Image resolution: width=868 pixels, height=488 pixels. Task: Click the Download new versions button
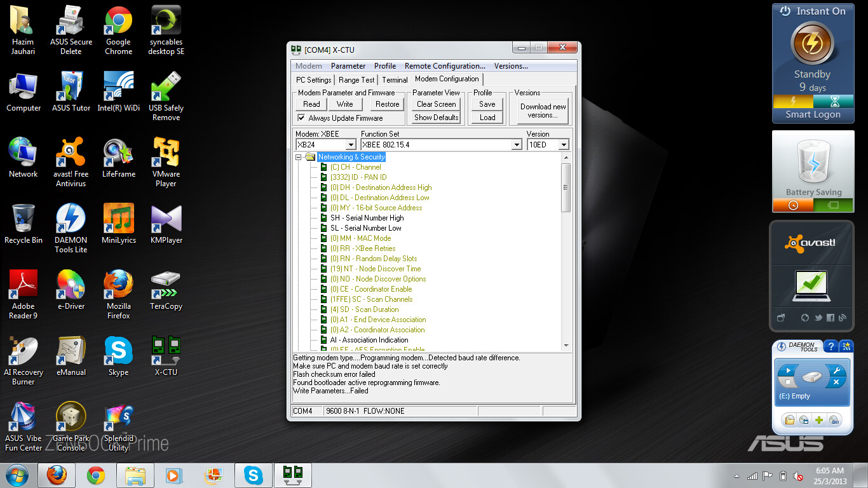click(541, 109)
